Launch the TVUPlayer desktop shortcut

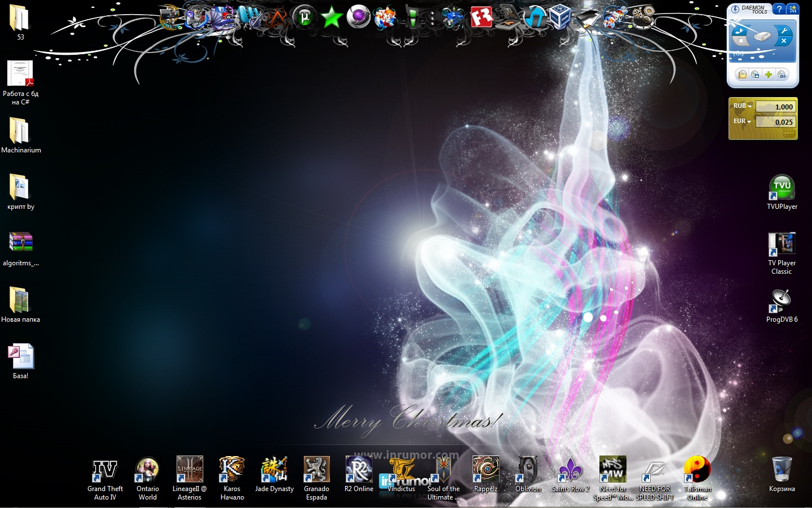click(782, 188)
